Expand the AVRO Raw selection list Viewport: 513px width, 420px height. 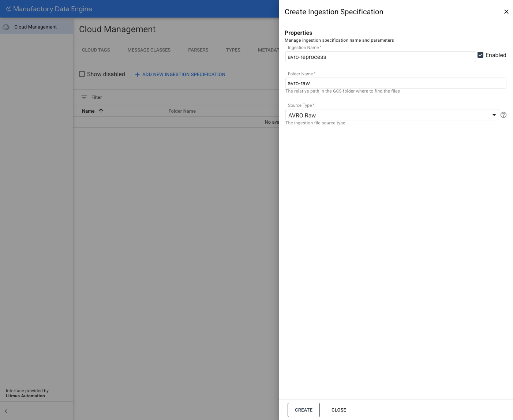pyautogui.click(x=494, y=115)
